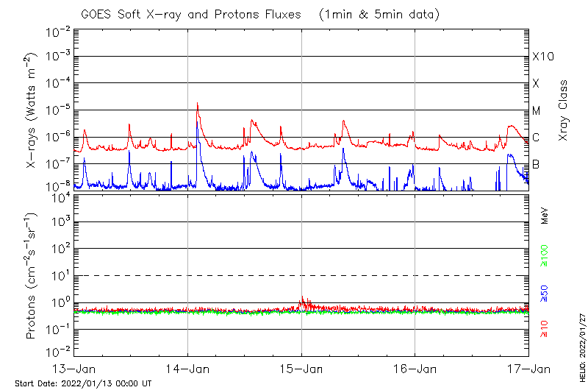Click the B X-ray class label
Screen dimensions: 588x390
(x=537, y=165)
